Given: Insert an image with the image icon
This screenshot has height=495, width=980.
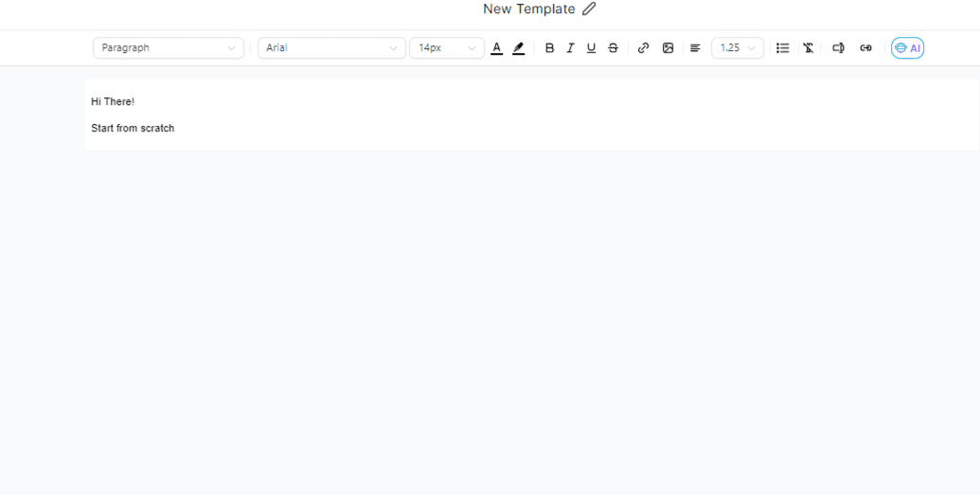Looking at the screenshot, I should (x=668, y=48).
